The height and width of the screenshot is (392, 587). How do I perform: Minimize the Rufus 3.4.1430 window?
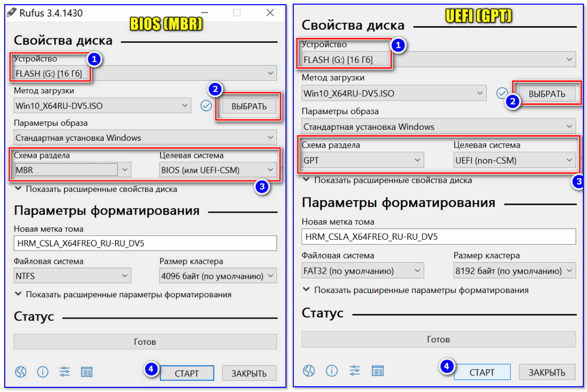coord(205,13)
